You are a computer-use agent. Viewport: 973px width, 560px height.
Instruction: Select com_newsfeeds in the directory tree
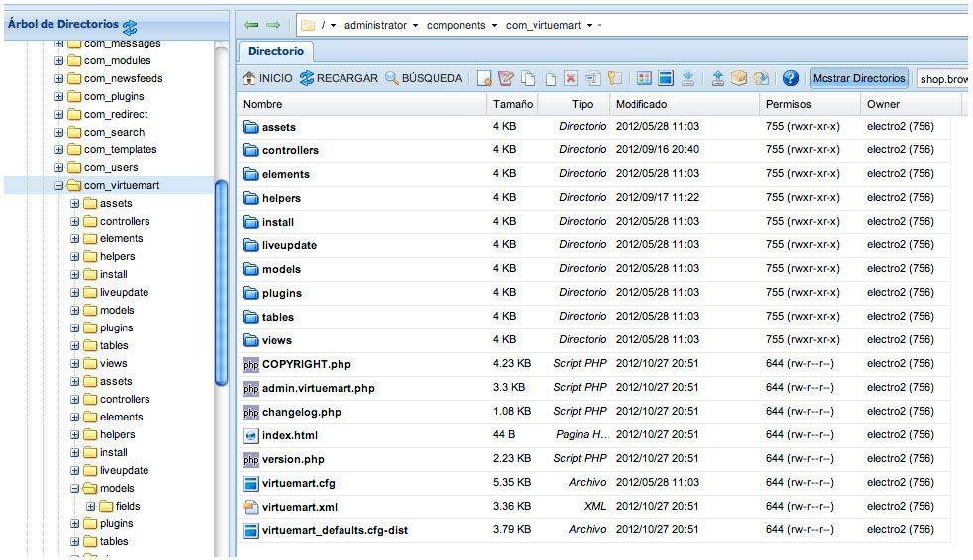(124, 79)
